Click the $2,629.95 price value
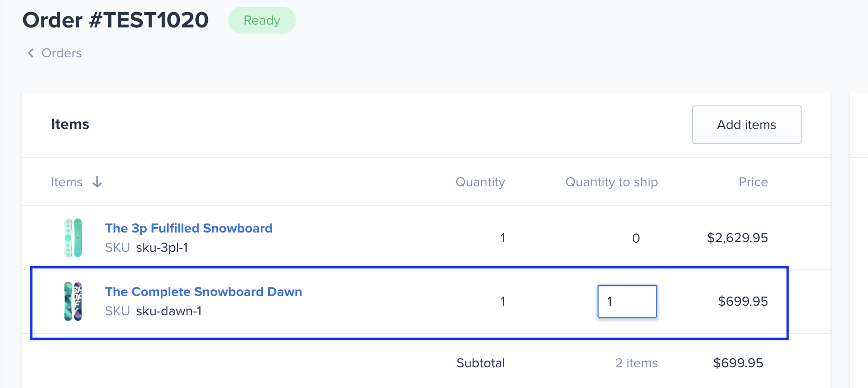868x388 pixels. [x=737, y=238]
